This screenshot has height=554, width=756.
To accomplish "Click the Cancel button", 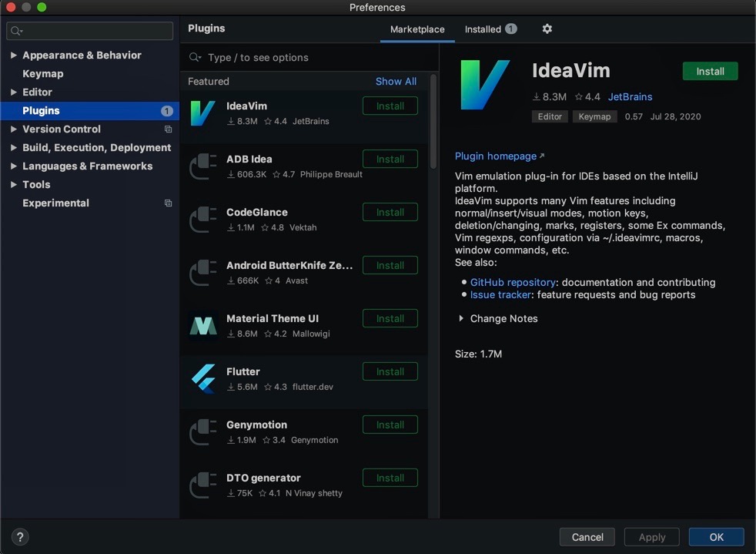I will (x=587, y=537).
